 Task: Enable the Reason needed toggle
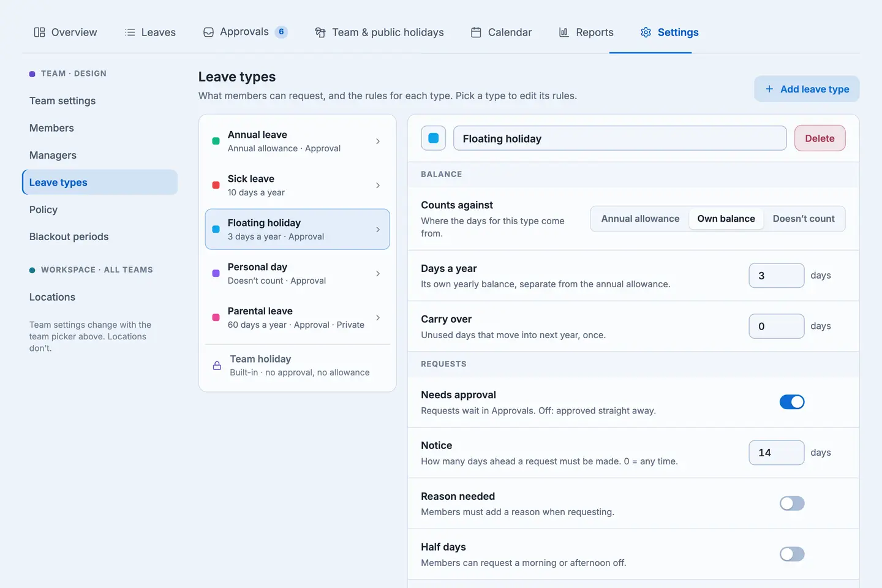click(x=792, y=503)
